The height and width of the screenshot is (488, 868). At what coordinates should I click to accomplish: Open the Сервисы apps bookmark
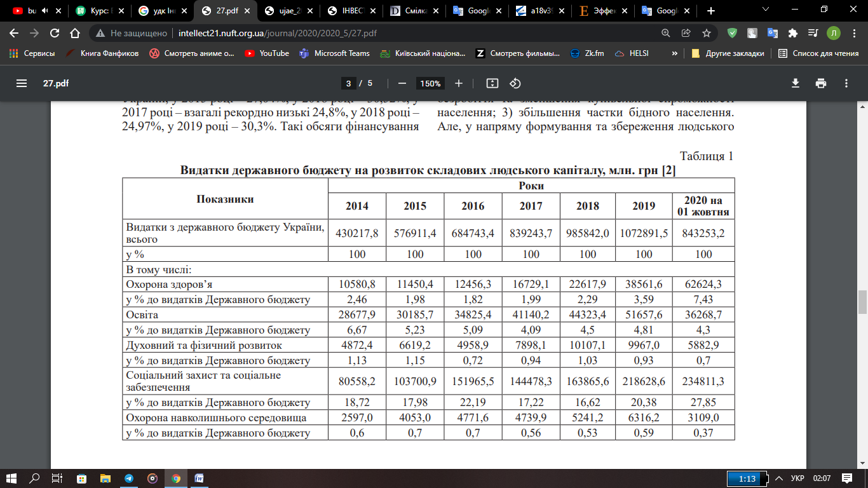click(32, 53)
